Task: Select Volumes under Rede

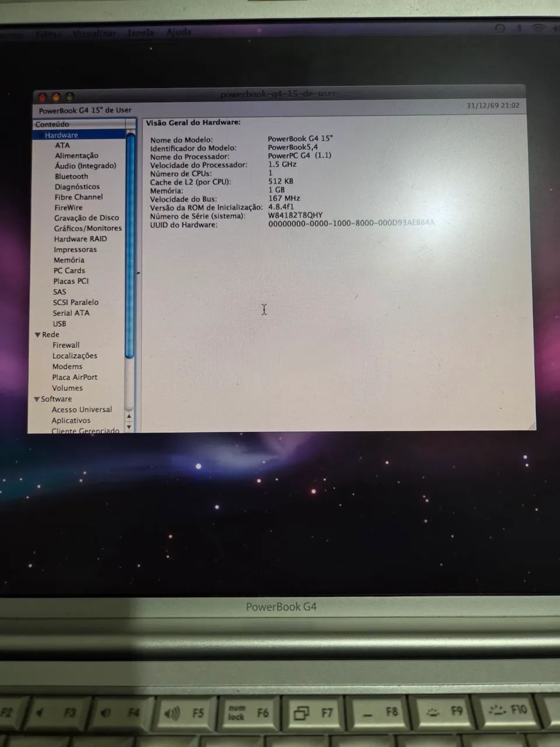Action: [67, 388]
